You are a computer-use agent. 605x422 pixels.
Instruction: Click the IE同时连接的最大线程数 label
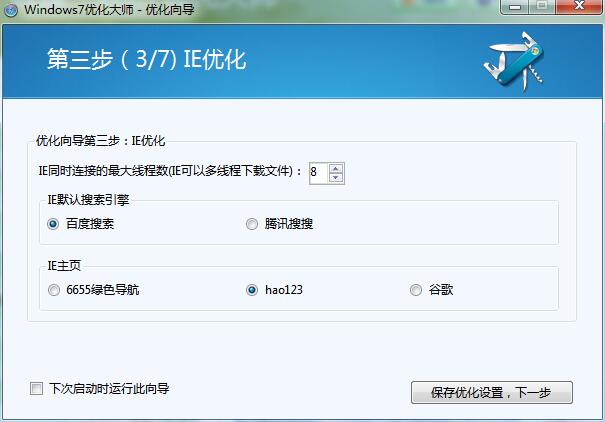(170, 171)
